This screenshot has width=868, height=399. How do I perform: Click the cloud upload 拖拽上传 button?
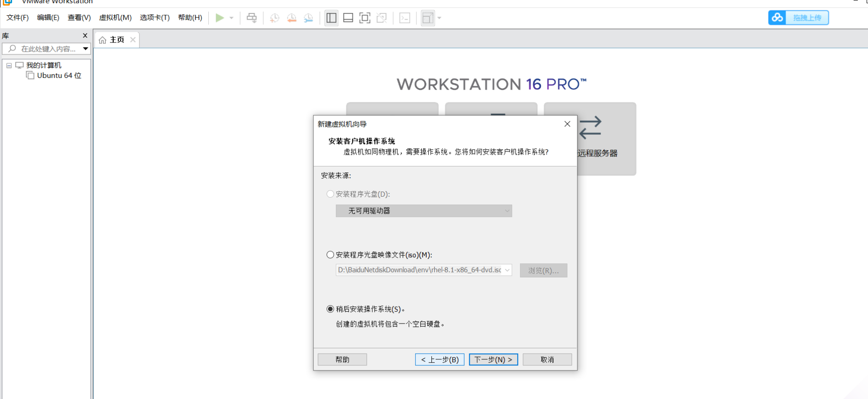798,18
